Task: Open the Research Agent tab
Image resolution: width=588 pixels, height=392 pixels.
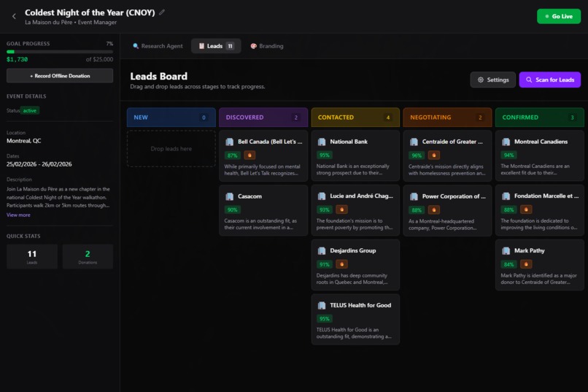Action: [158, 46]
